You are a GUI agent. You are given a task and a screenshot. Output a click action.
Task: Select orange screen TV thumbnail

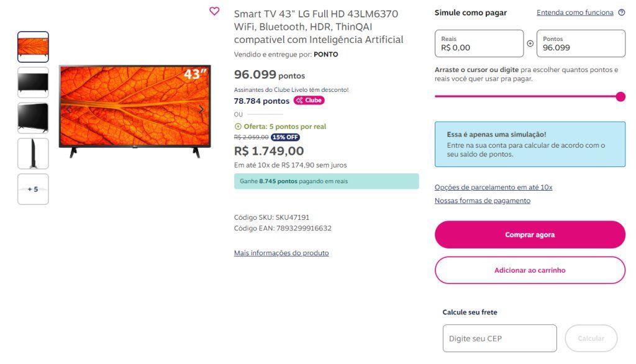click(x=34, y=47)
